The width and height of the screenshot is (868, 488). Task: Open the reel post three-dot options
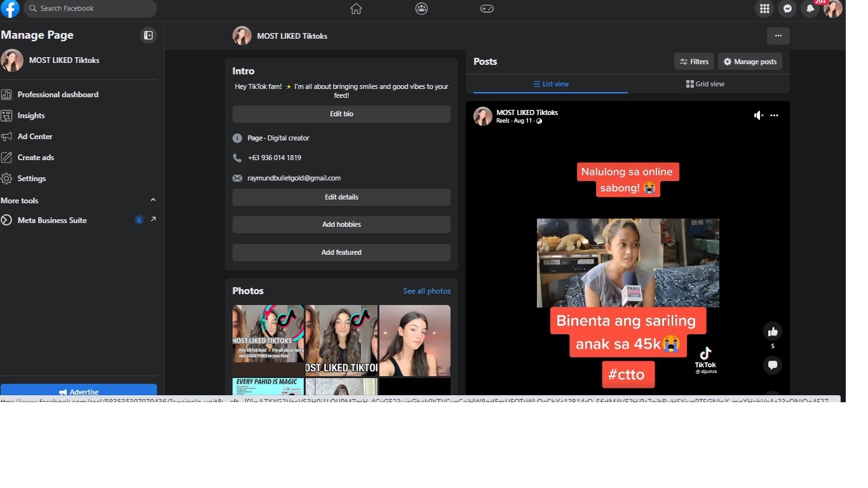pos(774,116)
